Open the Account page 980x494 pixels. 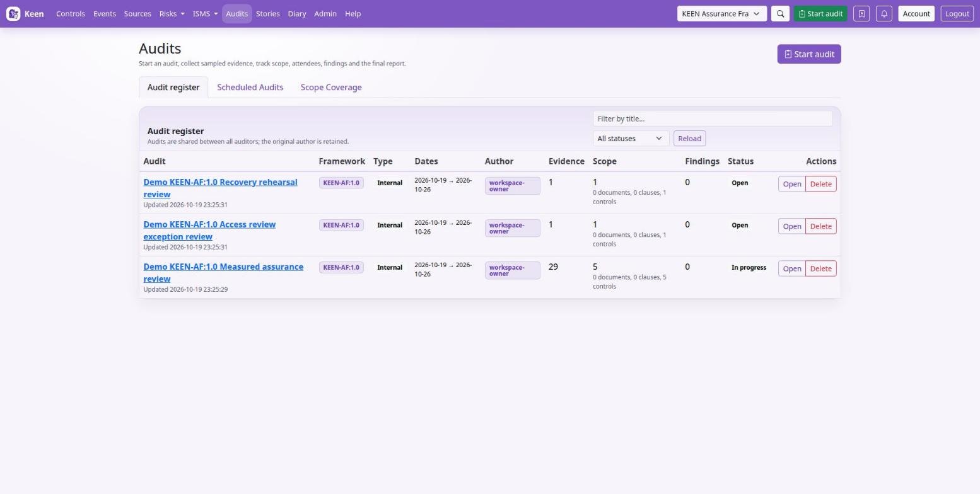pyautogui.click(x=916, y=14)
